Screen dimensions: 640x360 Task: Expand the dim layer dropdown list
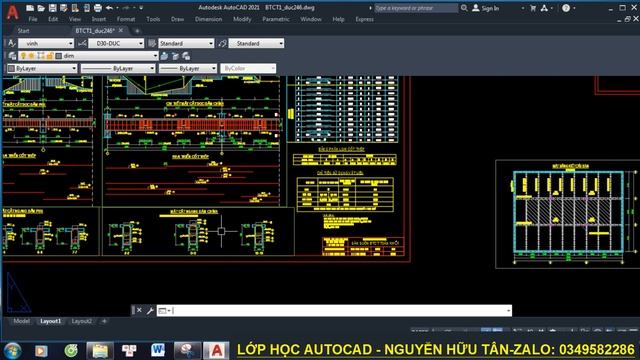tap(155, 56)
